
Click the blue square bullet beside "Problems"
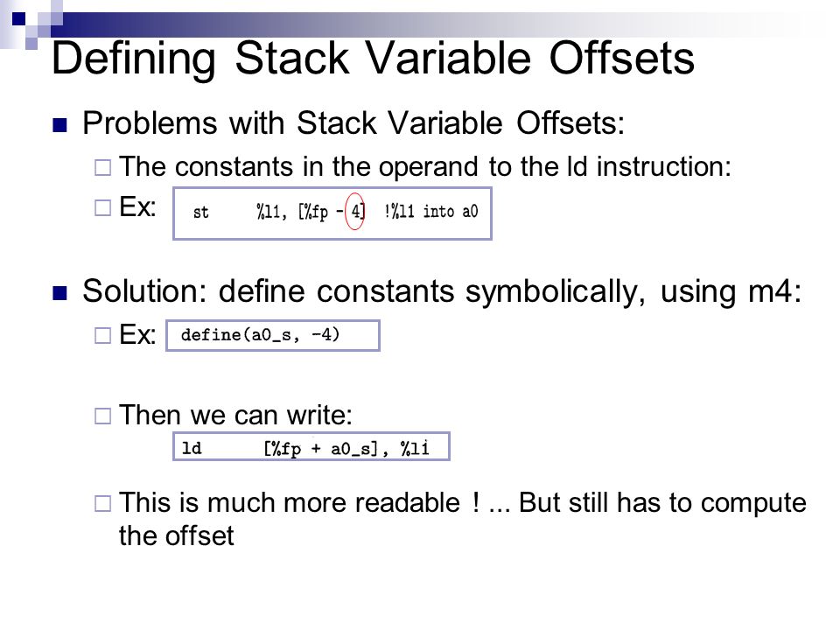(59, 125)
